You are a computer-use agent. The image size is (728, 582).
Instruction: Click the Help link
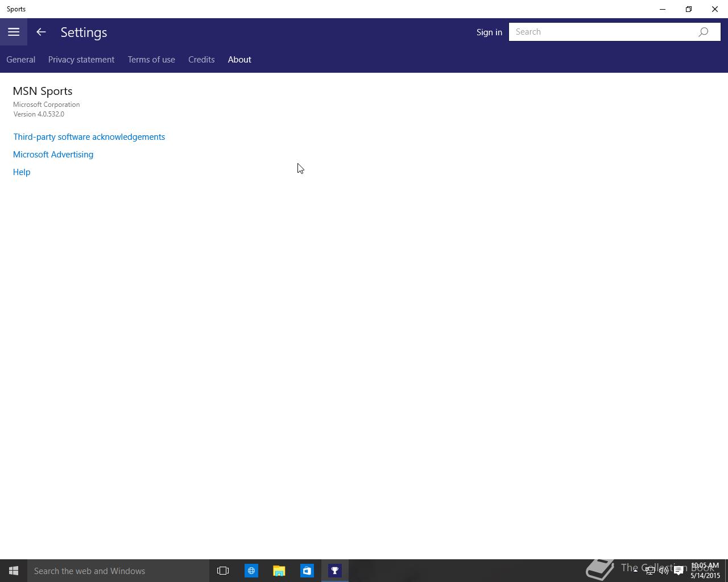point(22,172)
